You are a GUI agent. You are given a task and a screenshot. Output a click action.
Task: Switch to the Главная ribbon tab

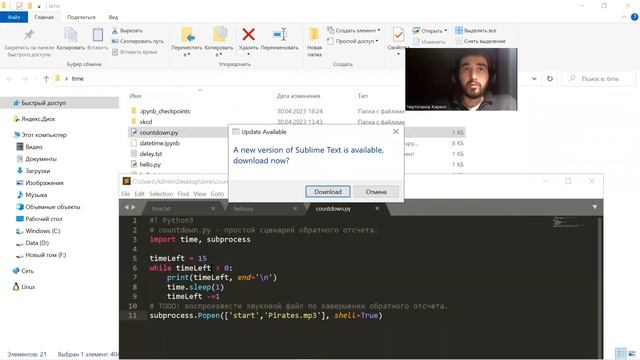[44, 17]
